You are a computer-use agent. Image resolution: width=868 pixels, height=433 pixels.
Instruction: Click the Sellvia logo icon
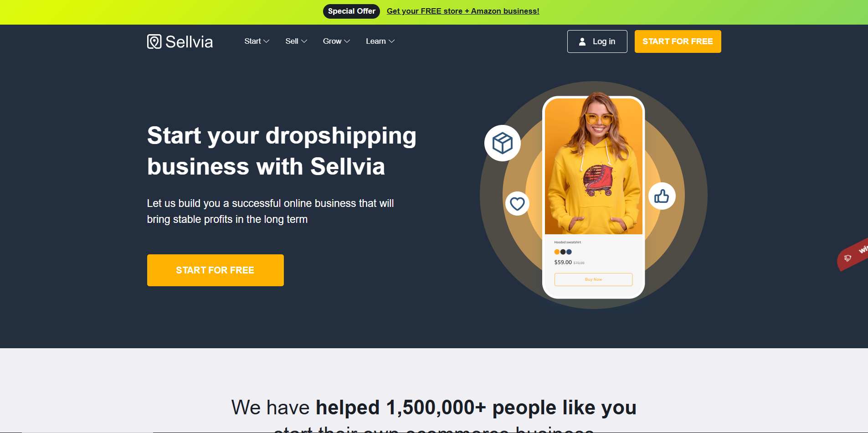pos(154,41)
